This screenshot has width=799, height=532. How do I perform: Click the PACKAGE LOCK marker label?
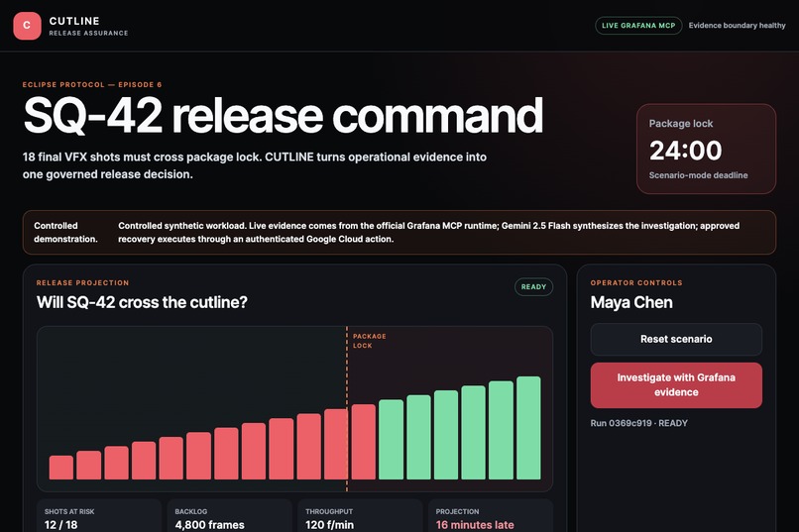(x=370, y=341)
